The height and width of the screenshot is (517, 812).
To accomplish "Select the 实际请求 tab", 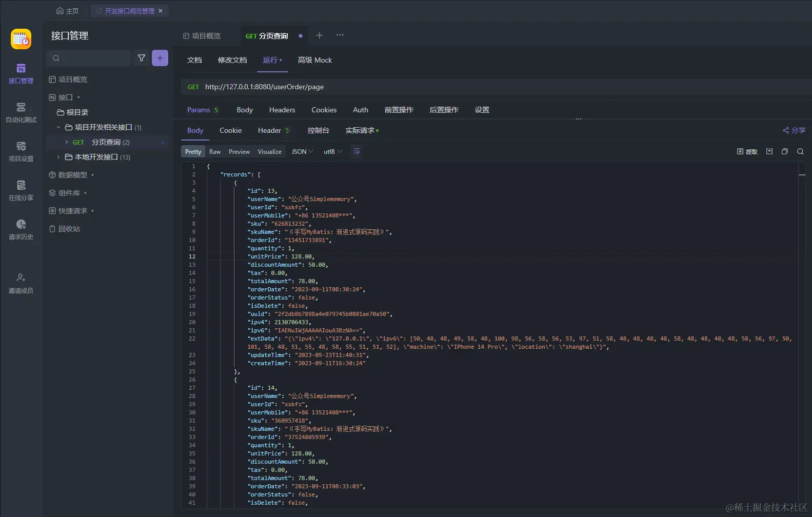I will 362,130.
